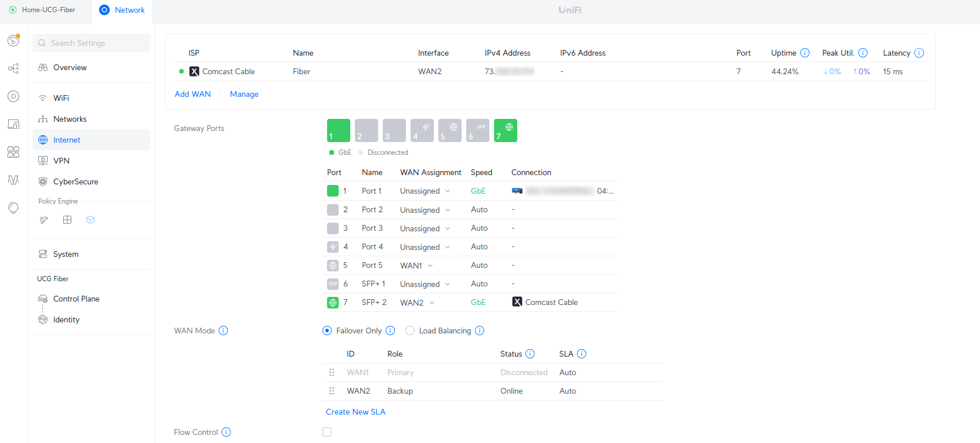This screenshot has height=443, width=980.
Task: Click the Peak Util. info icon
Action: 863,53
